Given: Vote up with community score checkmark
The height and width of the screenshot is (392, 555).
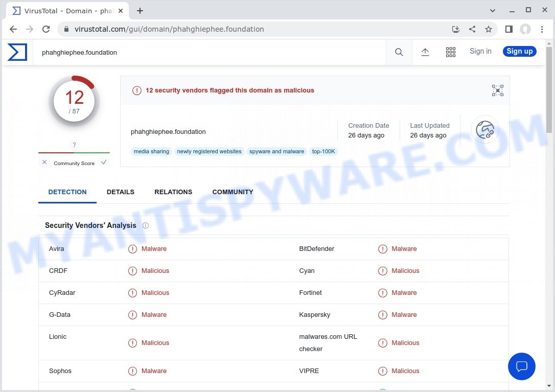Looking at the screenshot, I should (104, 162).
